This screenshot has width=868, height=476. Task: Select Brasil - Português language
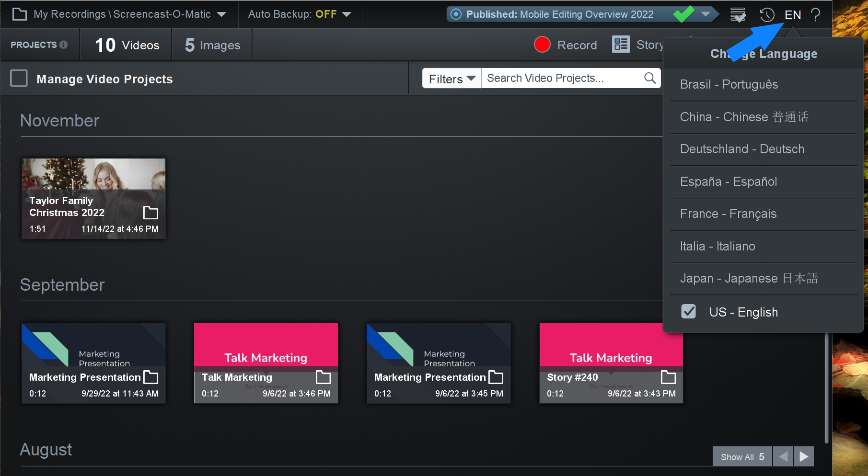(x=764, y=84)
